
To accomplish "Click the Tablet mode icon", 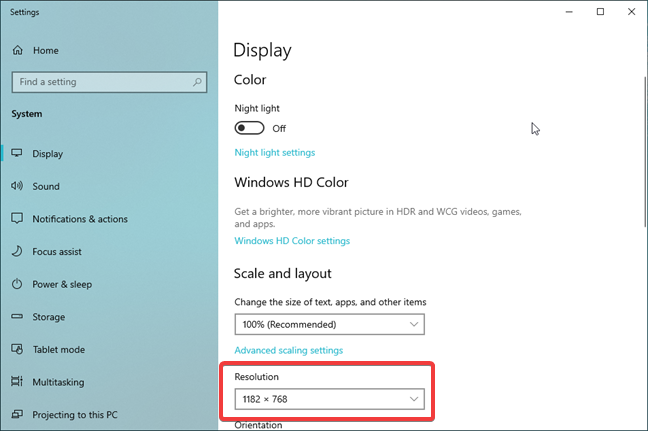I will point(17,349).
